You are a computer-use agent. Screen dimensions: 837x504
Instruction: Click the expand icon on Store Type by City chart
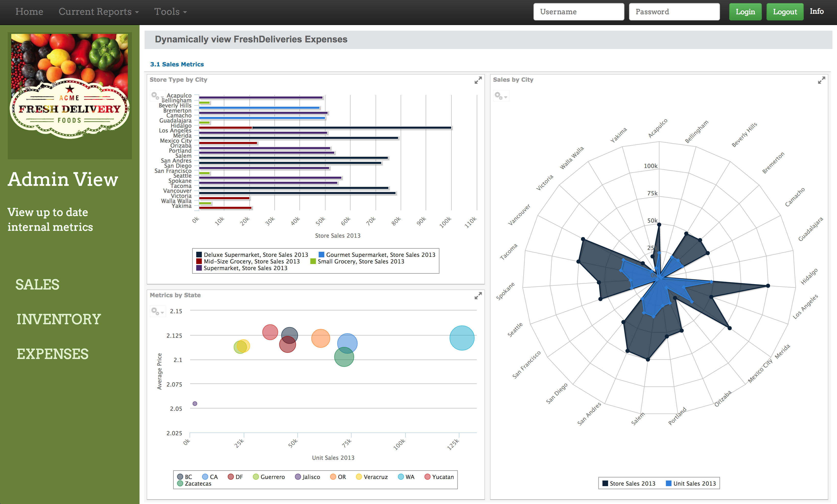(478, 80)
